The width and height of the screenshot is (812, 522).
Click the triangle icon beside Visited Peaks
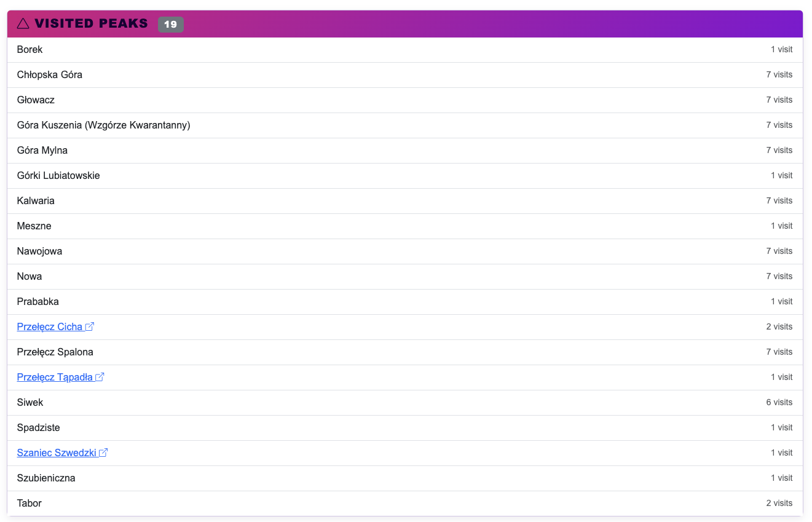[23, 24]
